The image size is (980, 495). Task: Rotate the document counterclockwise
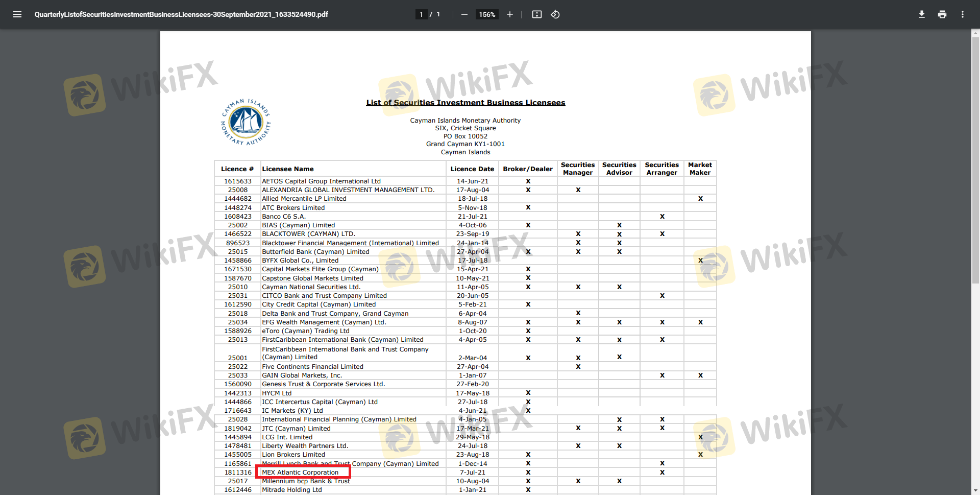[555, 14]
